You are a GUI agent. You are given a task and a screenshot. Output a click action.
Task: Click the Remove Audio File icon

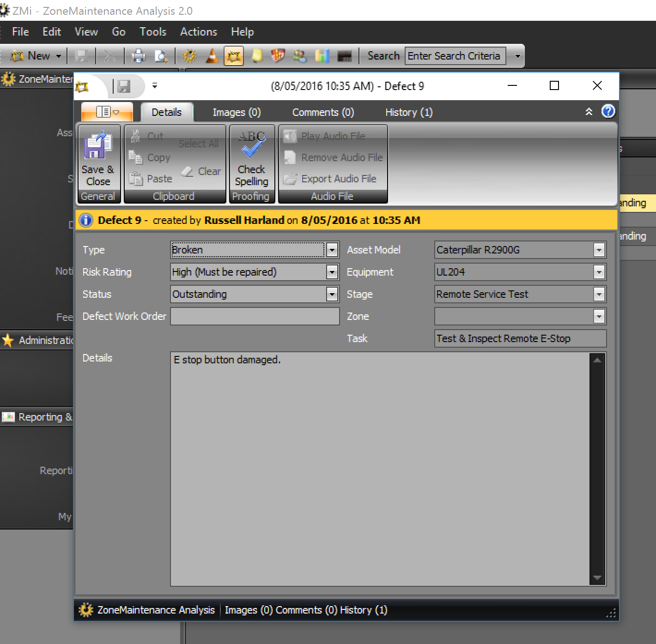tap(290, 157)
